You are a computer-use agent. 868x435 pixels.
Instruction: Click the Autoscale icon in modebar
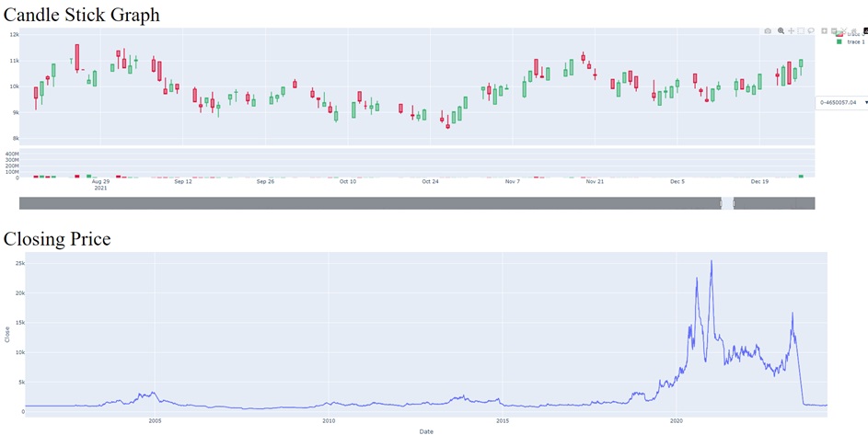click(x=844, y=31)
